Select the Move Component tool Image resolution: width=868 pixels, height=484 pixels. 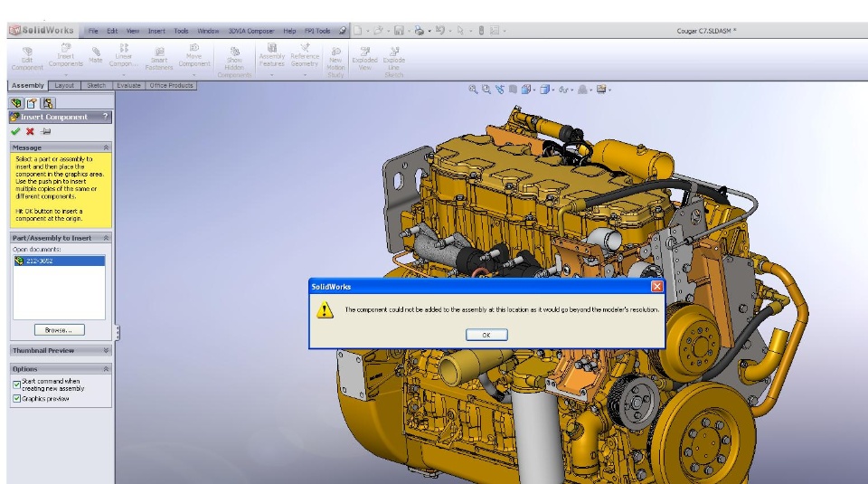pos(193,55)
